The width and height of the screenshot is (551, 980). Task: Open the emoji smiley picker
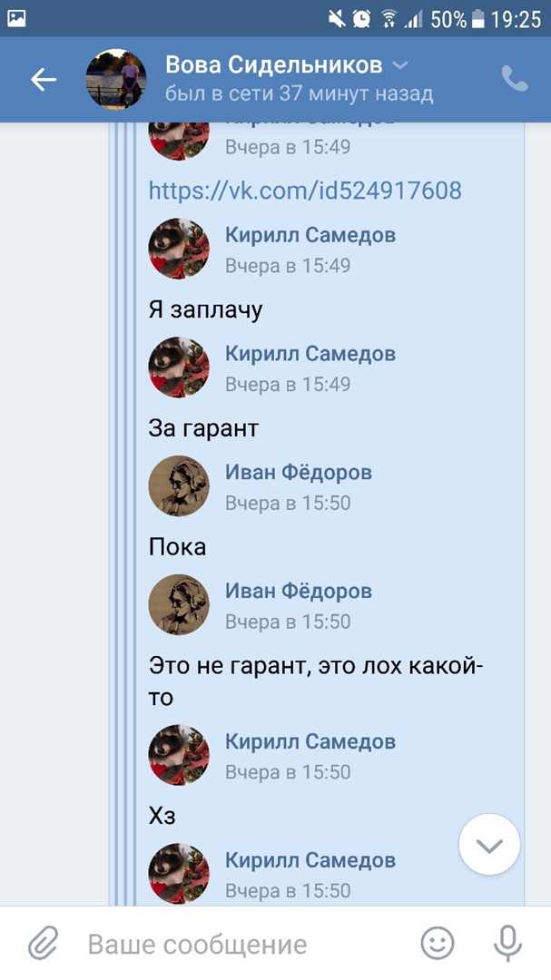pyautogui.click(x=438, y=943)
